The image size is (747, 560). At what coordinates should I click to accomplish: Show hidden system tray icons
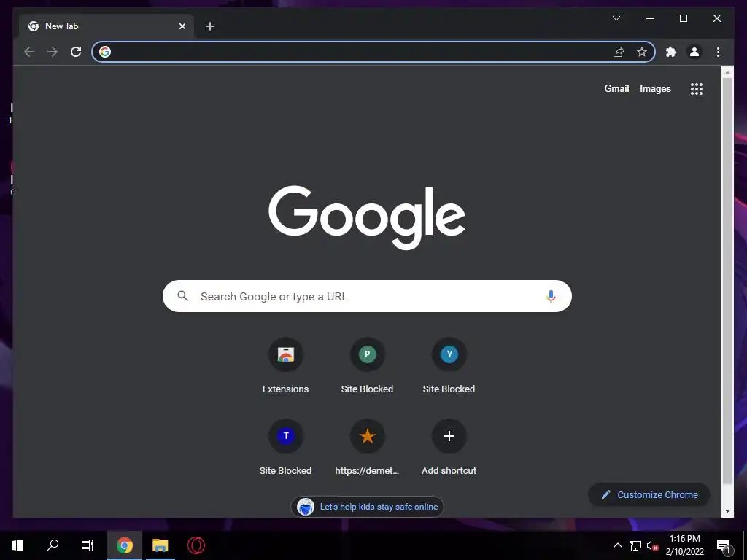pyautogui.click(x=617, y=545)
